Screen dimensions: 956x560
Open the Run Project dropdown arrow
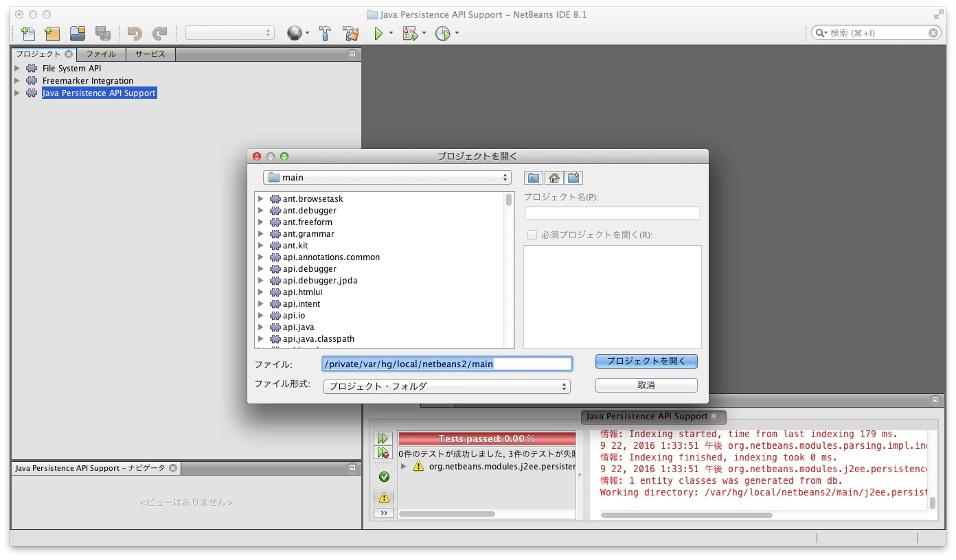click(391, 33)
